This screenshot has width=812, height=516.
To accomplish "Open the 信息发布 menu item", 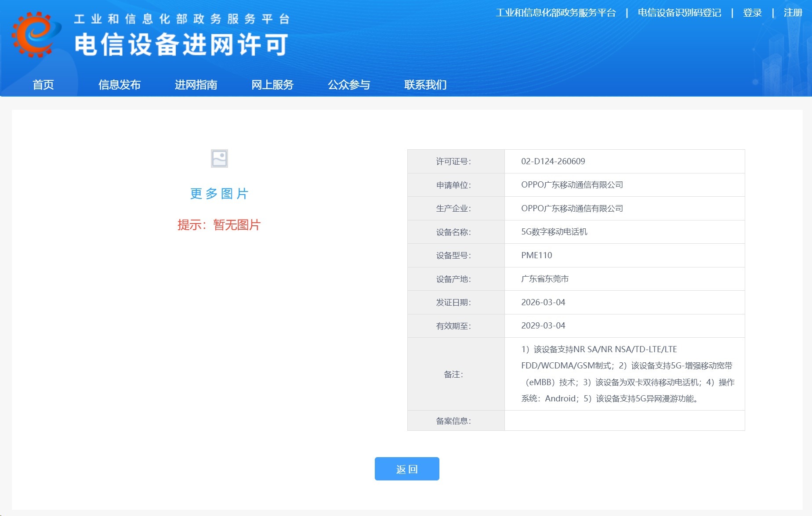I will [120, 85].
